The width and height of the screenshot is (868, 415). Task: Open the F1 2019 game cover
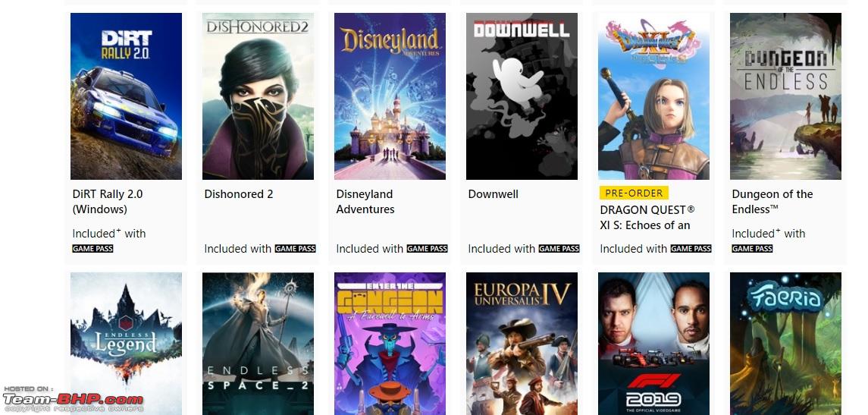653,344
